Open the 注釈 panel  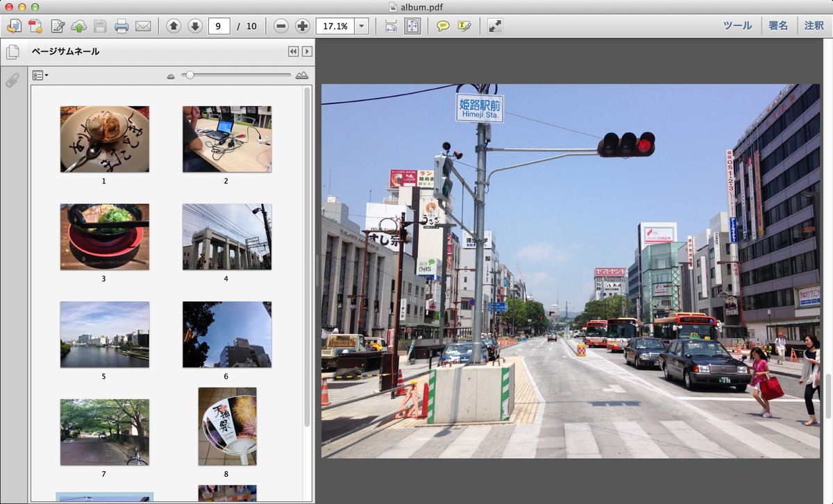[814, 26]
